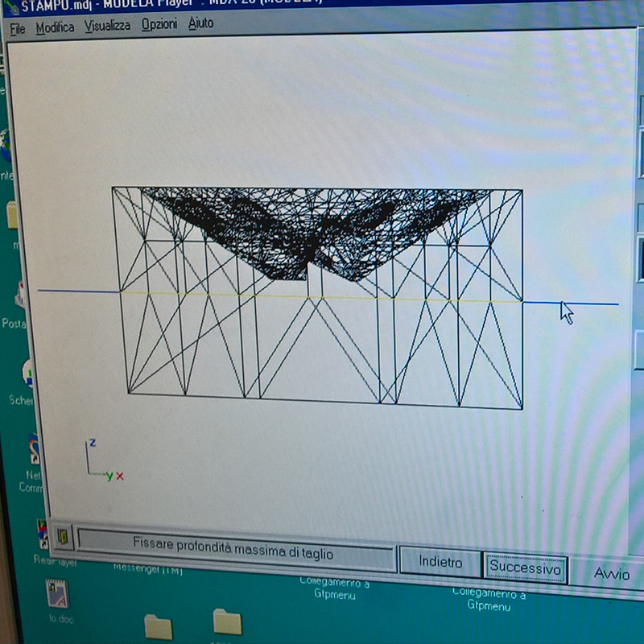Select the lo.doc desktop file icon
This screenshot has height=644, width=644.
click(x=57, y=593)
